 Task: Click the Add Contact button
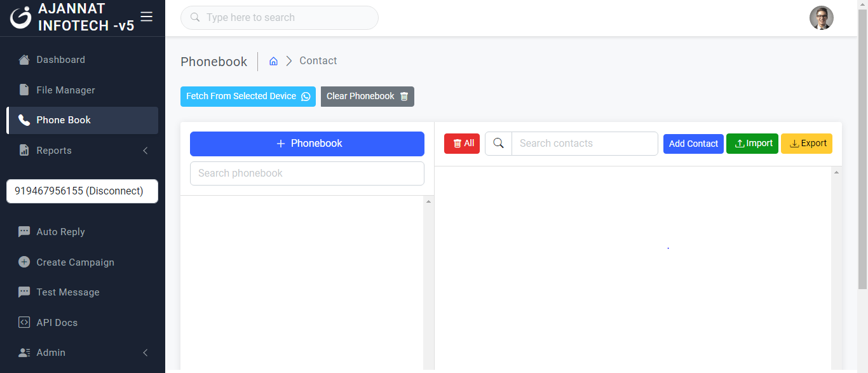693,144
